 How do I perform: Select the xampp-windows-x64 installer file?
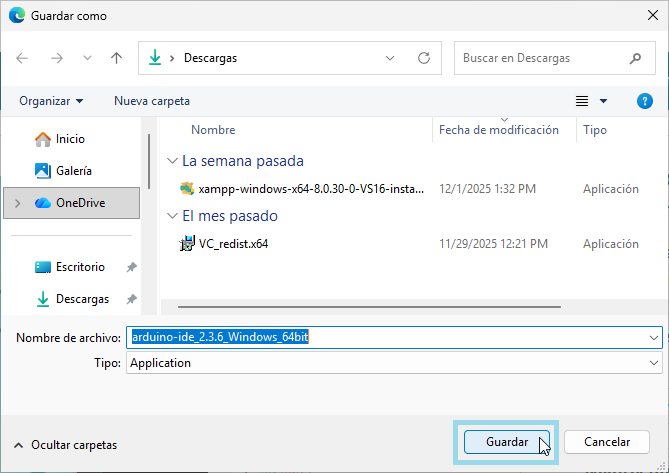coord(311,189)
